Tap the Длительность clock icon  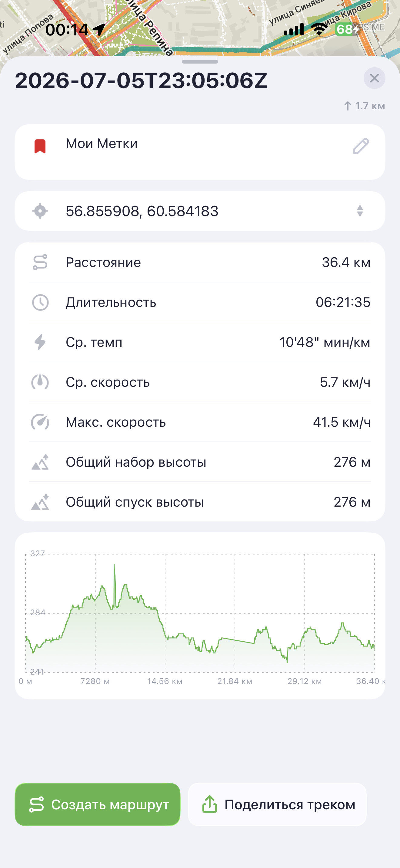click(40, 302)
